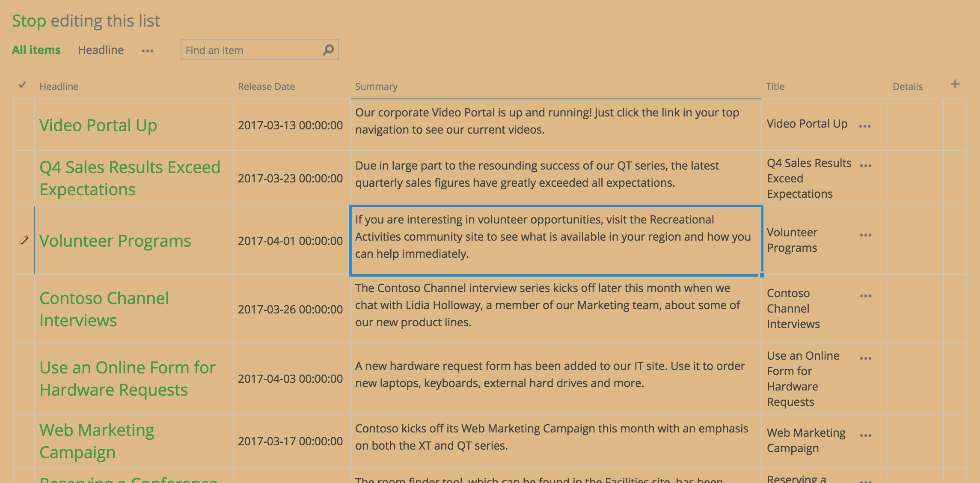Open ellipsis menu for Volunteer Programs title
This screenshot has width=980, height=483.
pos(865,235)
